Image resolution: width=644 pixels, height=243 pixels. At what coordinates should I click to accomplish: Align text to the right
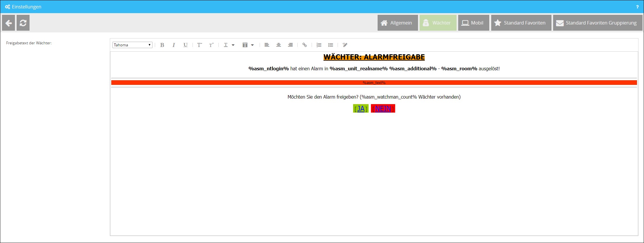pyautogui.click(x=290, y=45)
